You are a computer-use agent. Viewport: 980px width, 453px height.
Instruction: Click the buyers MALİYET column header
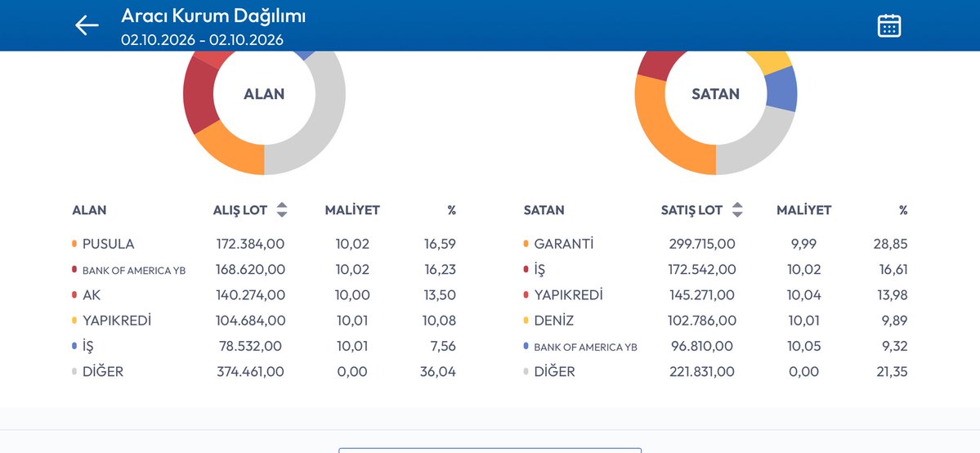point(352,210)
